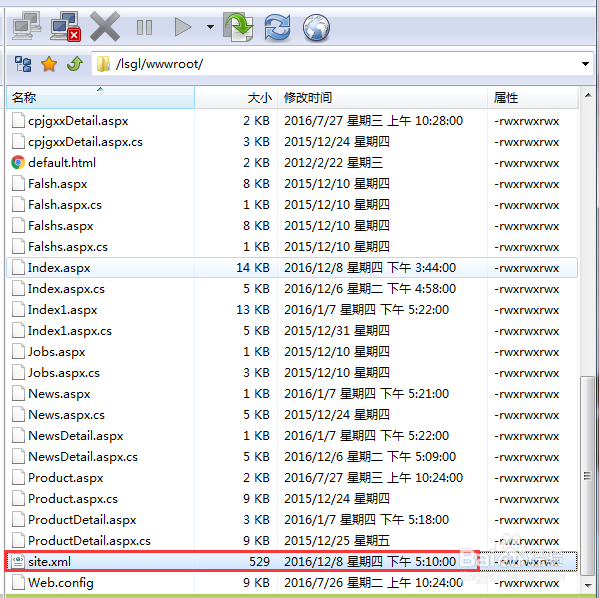Select the default.html file
599x598 pixels.
click(x=292, y=163)
